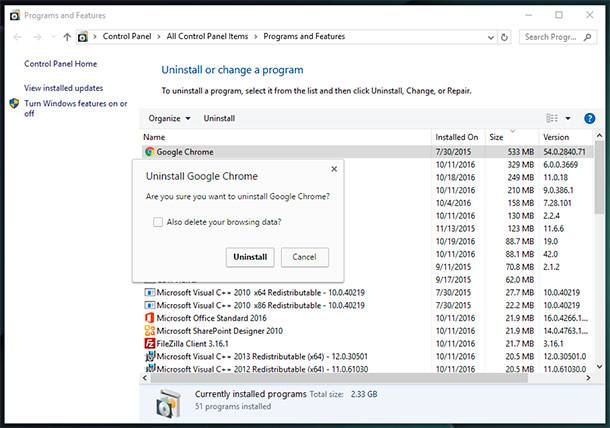Click the horizontal scrollbar left arrow

(x=145, y=378)
